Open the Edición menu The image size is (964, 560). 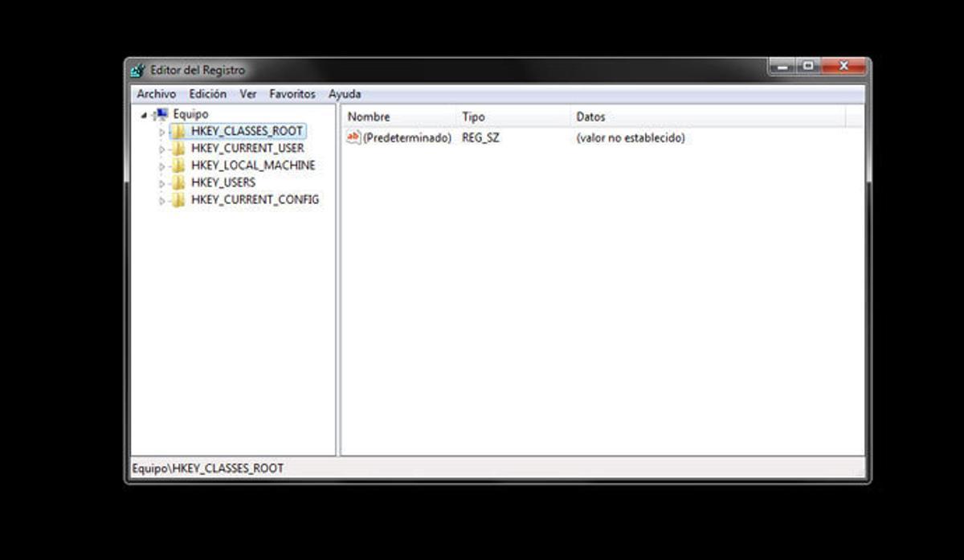207,93
